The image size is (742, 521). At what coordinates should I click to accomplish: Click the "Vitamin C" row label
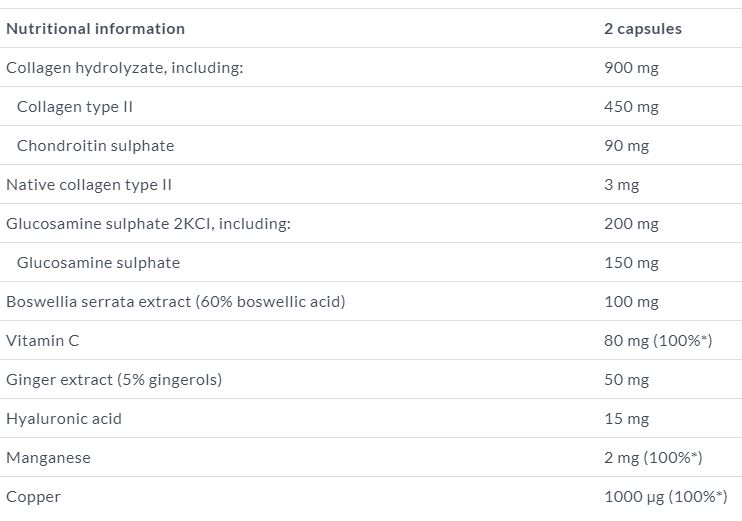[x=43, y=341]
